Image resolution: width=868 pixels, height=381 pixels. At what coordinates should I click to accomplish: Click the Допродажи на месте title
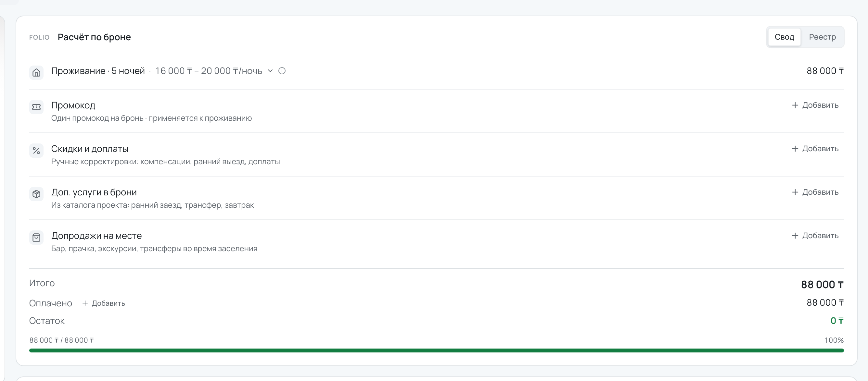[96, 235]
